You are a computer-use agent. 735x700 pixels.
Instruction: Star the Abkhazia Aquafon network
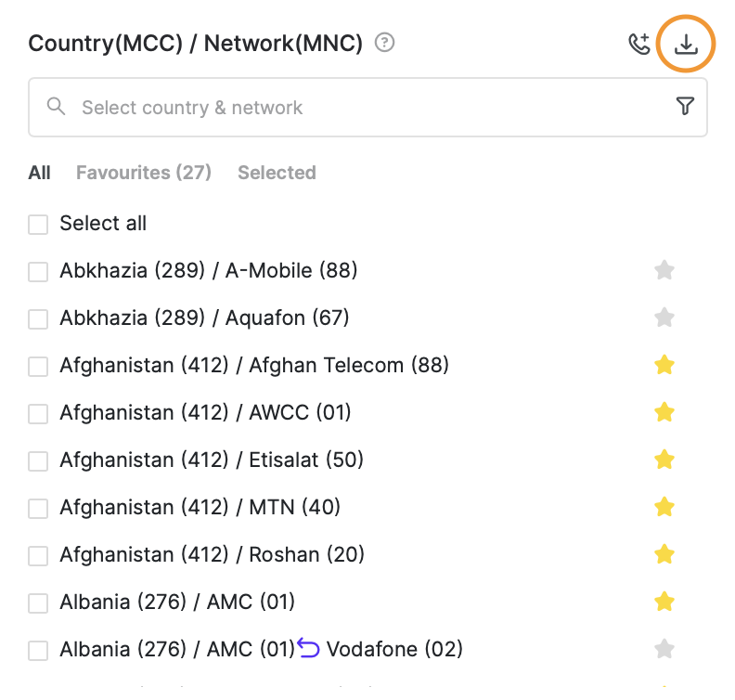click(664, 318)
